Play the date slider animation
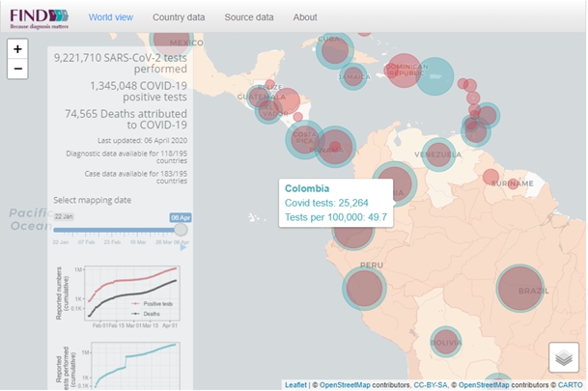The height and width of the screenshot is (391, 588). point(183,247)
